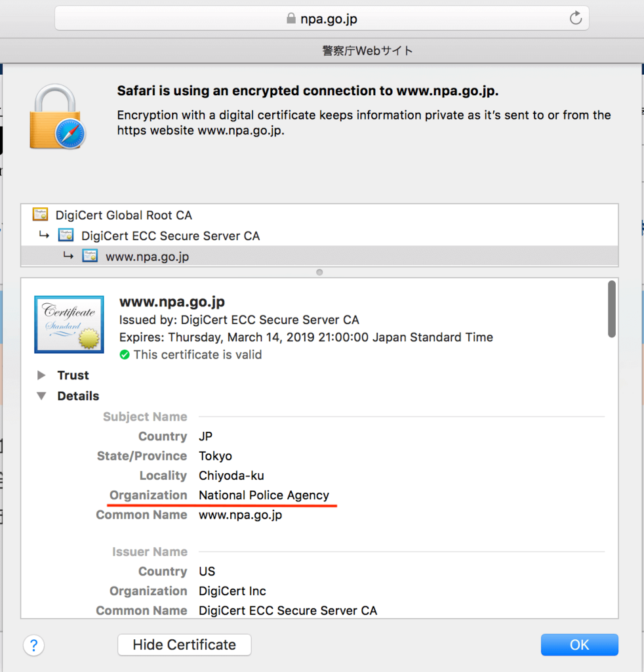The image size is (644, 672).
Task: Click the Hide Certificate button
Action: tap(184, 644)
